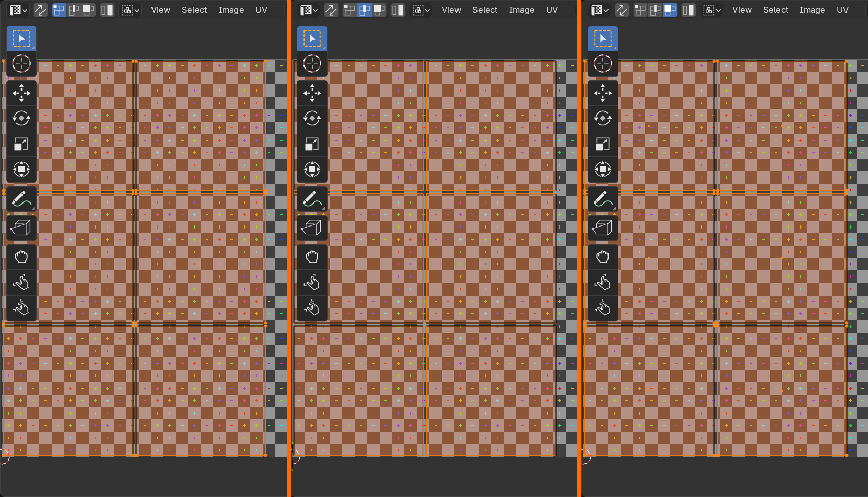
Task: Open the Image menu in middle panel
Action: tap(522, 10)
